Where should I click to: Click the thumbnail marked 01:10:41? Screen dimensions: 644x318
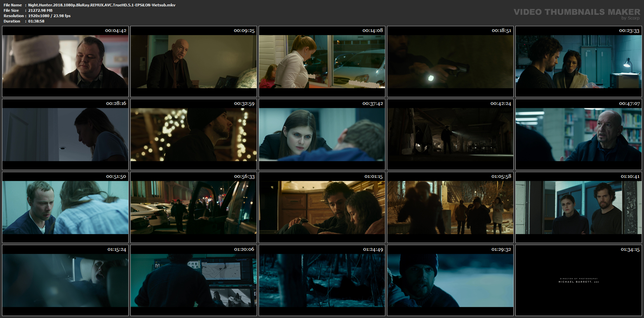(578, 207)
